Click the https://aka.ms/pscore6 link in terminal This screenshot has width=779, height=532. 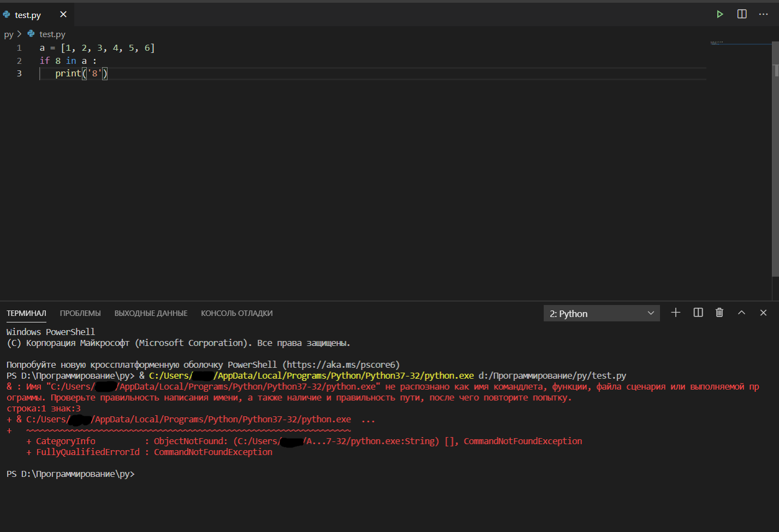point(341,364)
